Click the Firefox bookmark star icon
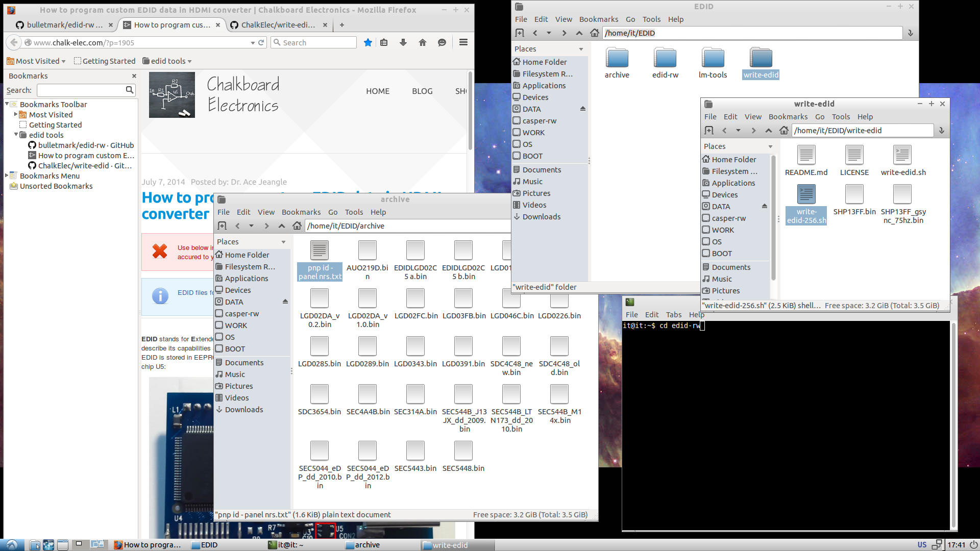The width and height of the screenshot is (980, 551). 367,43
